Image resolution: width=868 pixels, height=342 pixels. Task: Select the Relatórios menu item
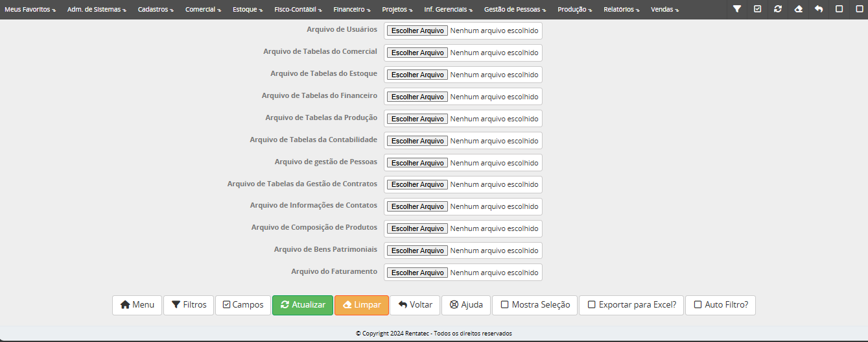tap(621, 10)
